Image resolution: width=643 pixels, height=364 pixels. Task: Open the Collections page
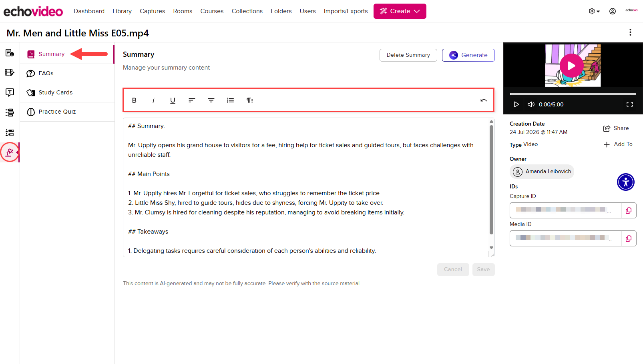pyautogui.click(x=247, y=11)
